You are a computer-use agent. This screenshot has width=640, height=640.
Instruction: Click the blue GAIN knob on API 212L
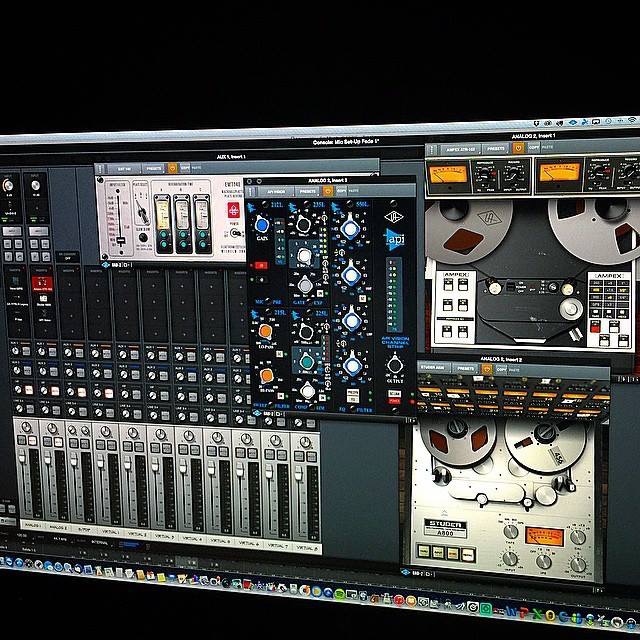pos(261,224)
